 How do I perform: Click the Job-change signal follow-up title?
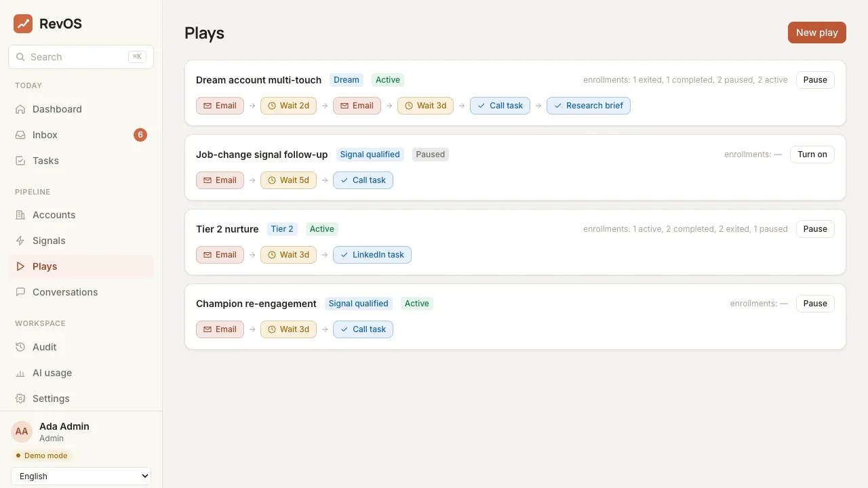(x=262, y=155)
